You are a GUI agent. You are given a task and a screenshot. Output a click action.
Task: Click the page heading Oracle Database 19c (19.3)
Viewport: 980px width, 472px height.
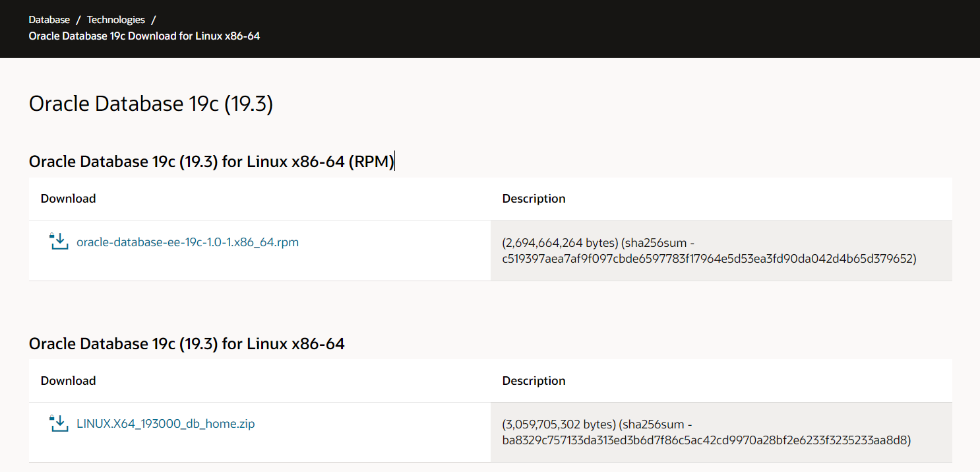click(x=151, y=104)
